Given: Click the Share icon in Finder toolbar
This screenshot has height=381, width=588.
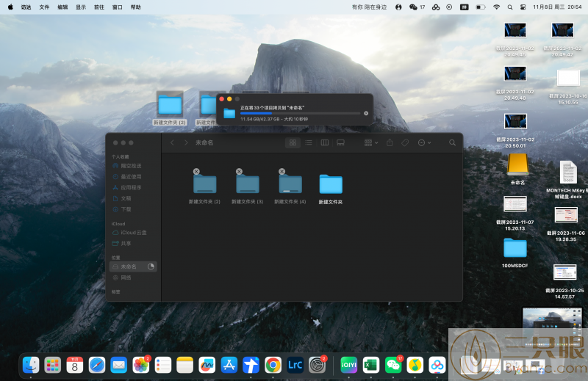Looking at the screenshot, I should pos(390,142).
